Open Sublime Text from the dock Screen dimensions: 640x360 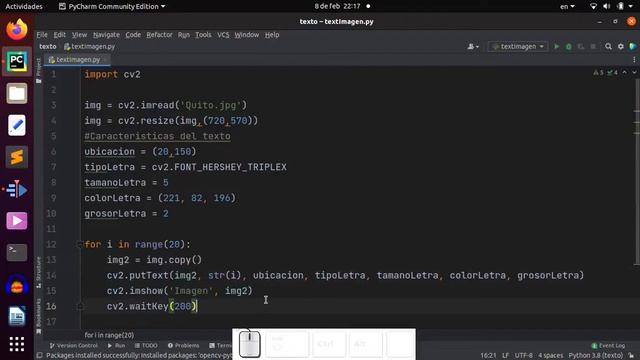pyautogui.click(x=17, y=157)
